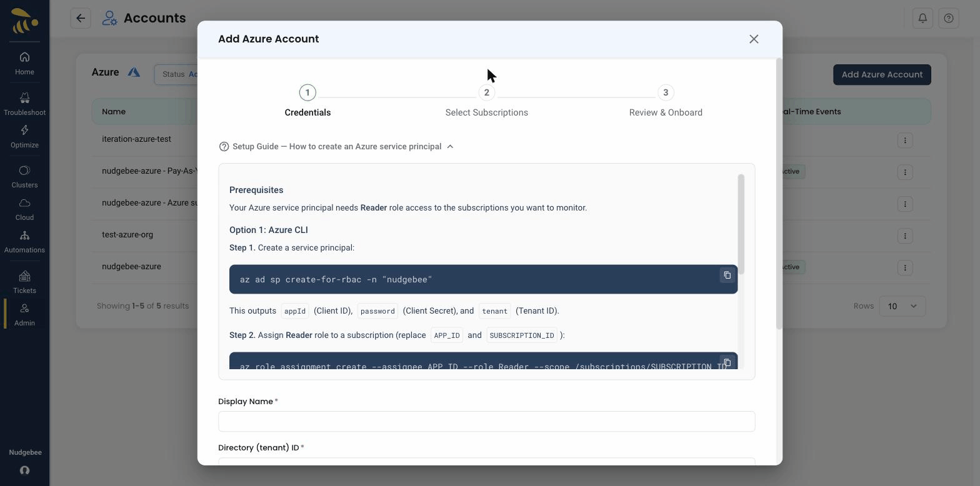Click the Add Azure Account button
The height and width of the screenshot is (486, 980).
point(882,74)
